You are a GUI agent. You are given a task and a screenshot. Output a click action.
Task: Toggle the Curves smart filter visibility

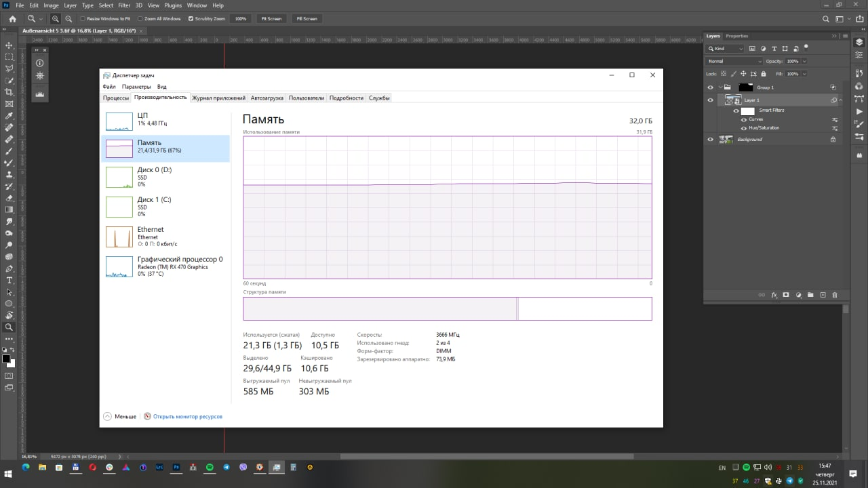pos(744,119)
